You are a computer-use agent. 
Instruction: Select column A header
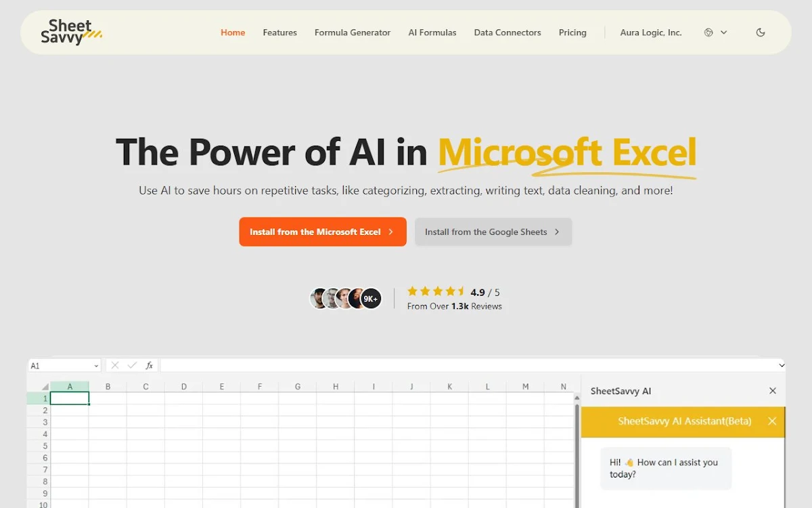coord(70,387)
